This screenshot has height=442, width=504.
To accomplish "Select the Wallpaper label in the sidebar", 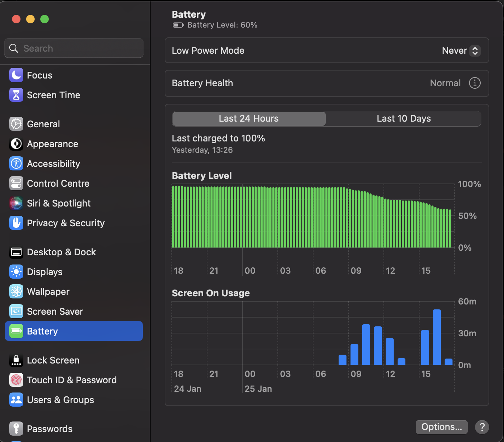I will 48,292.
